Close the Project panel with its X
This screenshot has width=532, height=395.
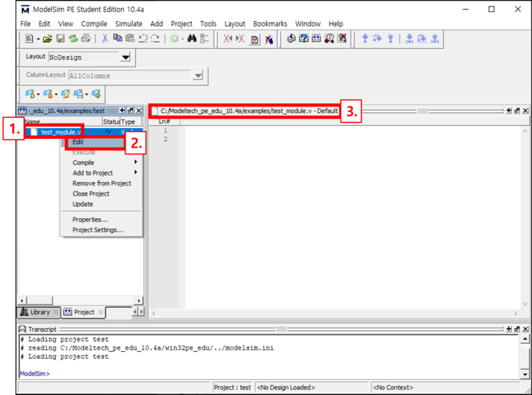(139, 110)
